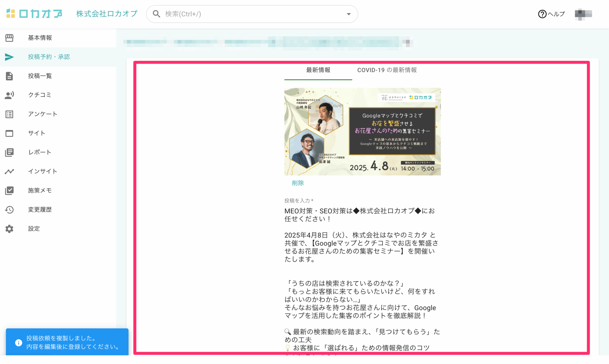Viewport: 609px width, 364px height.
Task: Click the line 最新の検索動向を踏まえ
Action: [362, 336]
